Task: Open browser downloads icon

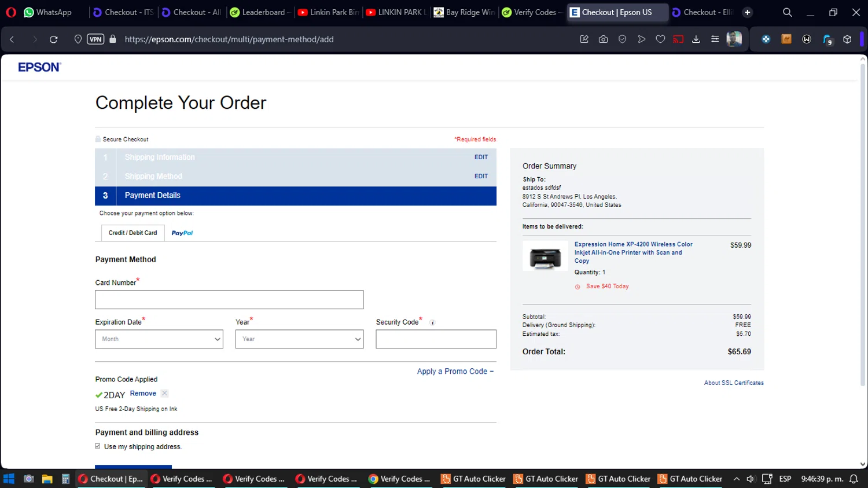Action: pyautogui.click(x=696, y=39)
